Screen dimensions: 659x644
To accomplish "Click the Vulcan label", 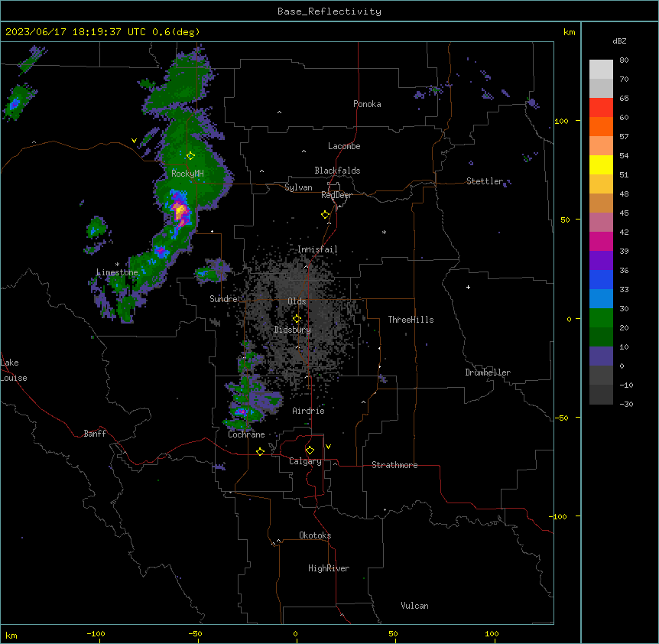I will point(414,606).
